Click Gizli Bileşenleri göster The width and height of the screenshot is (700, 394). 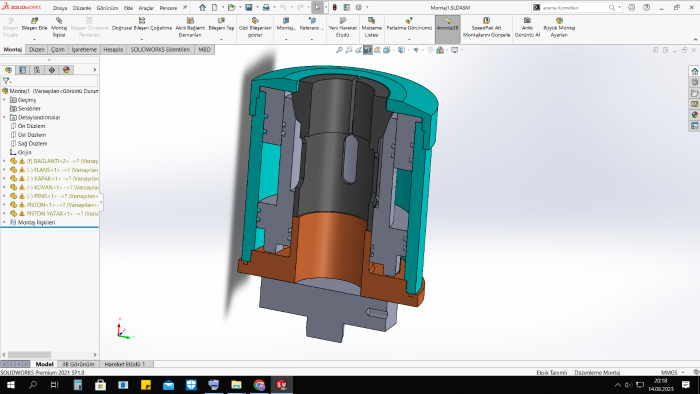click(x=255, y=27)
